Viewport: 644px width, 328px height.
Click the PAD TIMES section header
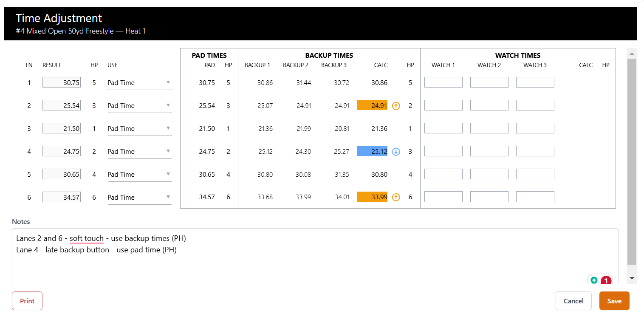click(x=209, y=55)
